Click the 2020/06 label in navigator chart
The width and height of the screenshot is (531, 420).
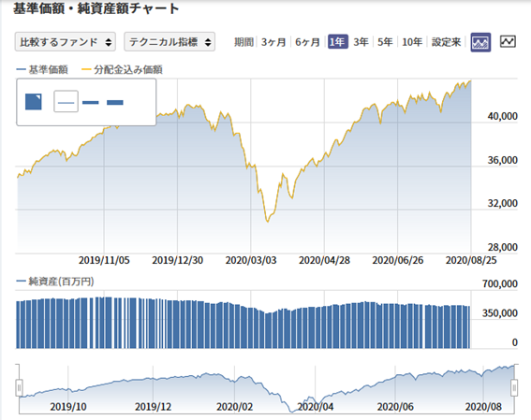click(x=395, y=407)
